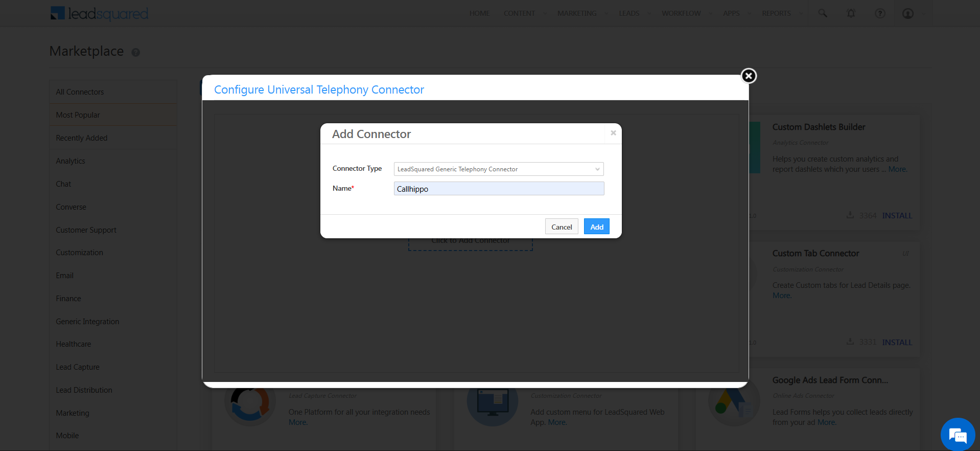980x451 pixels.
Task: Select Converse category
Action: click(113, 207)
